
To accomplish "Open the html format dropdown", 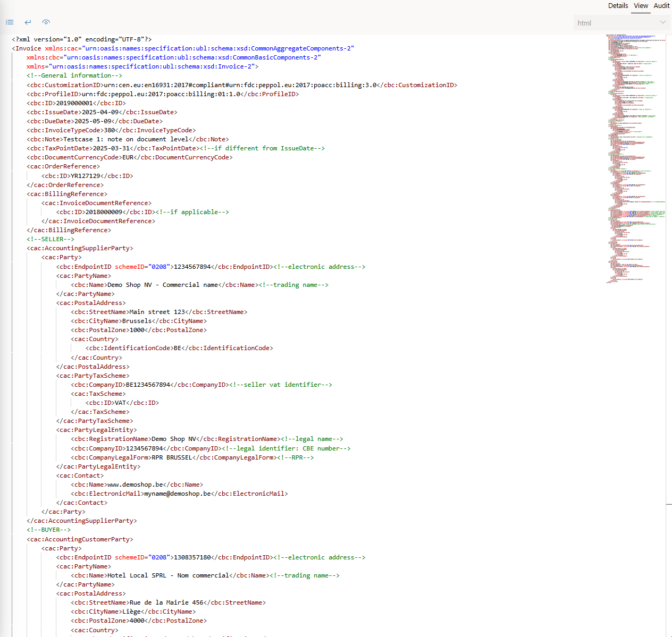I will point(663,23).
